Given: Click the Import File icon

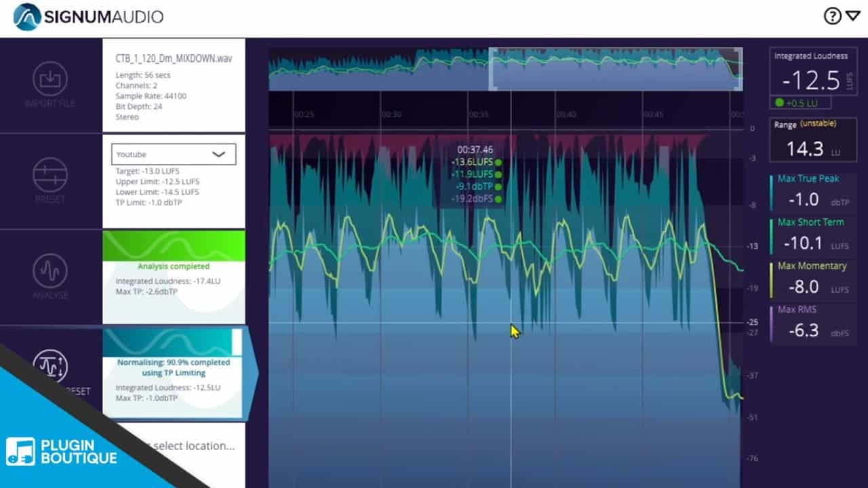Looking at the screenshot, I should pos(50,79).
